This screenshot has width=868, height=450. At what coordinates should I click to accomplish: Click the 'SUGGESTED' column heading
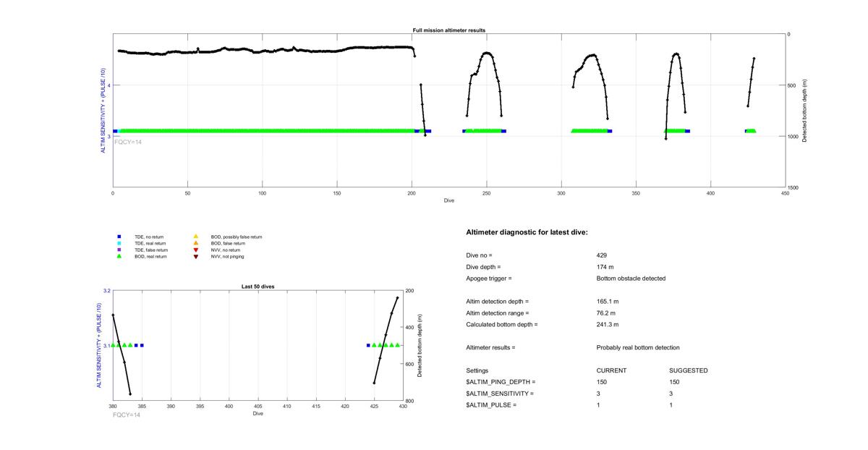689,371
